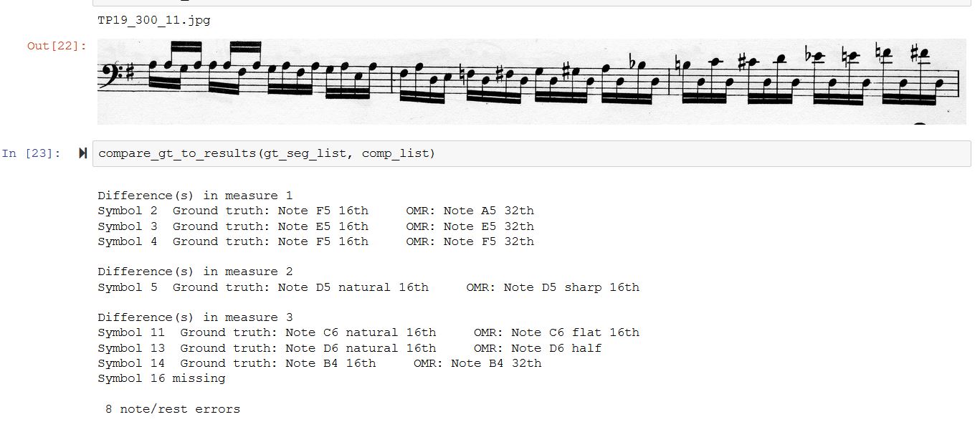980x422 pixels.
Task: Click the TP19_300_11.jpg filename output text
Action: point(154,20)
